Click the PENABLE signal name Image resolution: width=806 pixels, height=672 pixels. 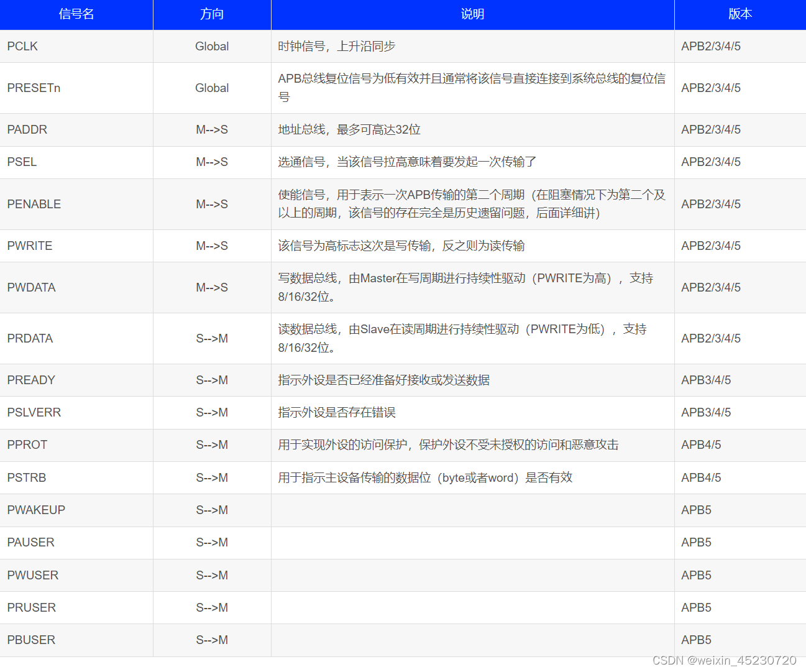point(34,204)
